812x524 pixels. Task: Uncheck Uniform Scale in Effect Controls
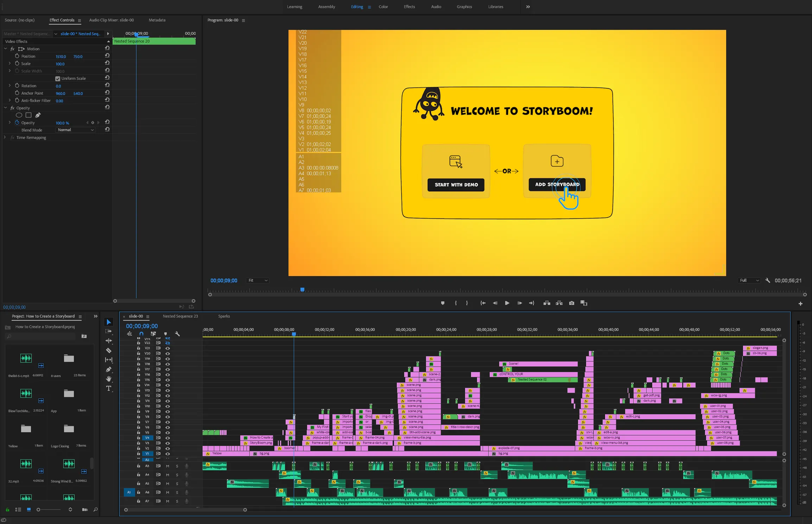[58, 78]
